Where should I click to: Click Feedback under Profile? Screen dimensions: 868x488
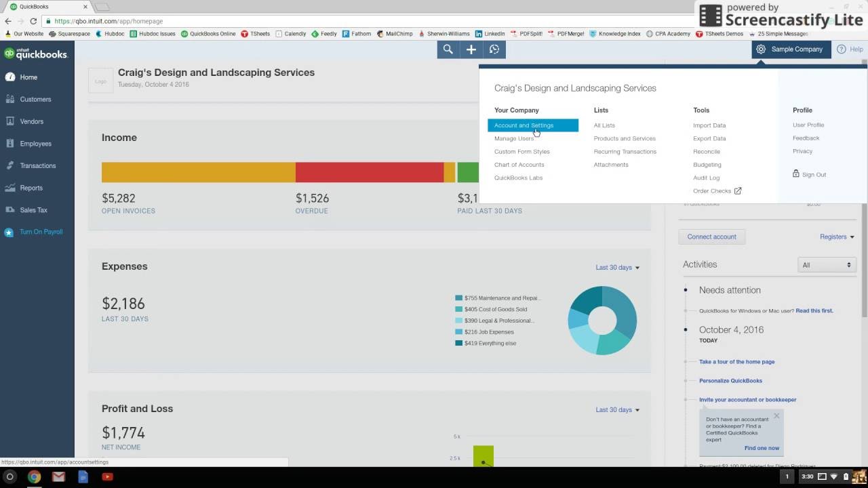point(806,138)
